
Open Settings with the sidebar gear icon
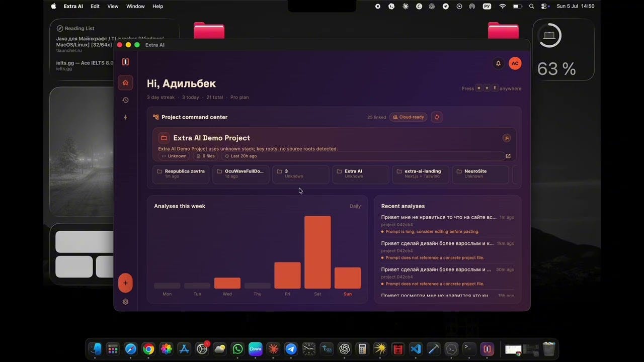[125, 302]
